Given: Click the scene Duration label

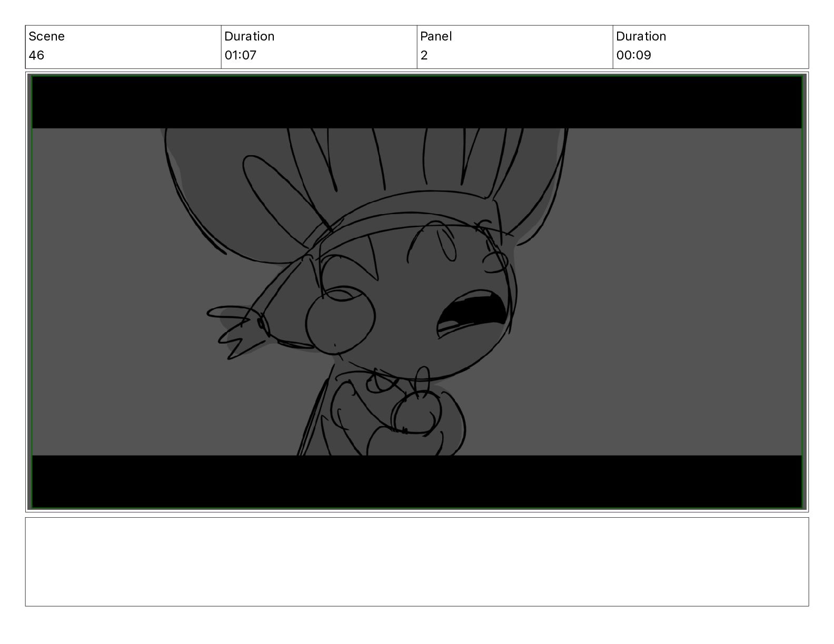Looking at the screenshot, I should coord(249,36).
